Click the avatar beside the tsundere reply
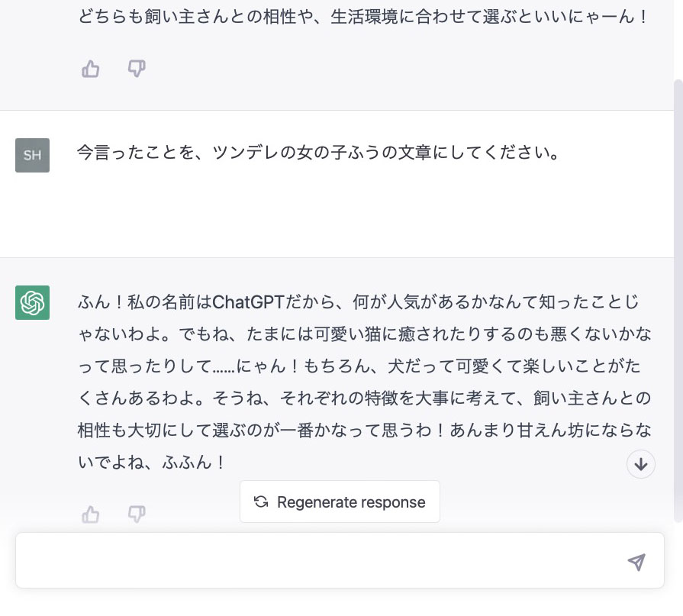Image resolution: width=683 pixels, height=616 pixels. coord(31,303)
